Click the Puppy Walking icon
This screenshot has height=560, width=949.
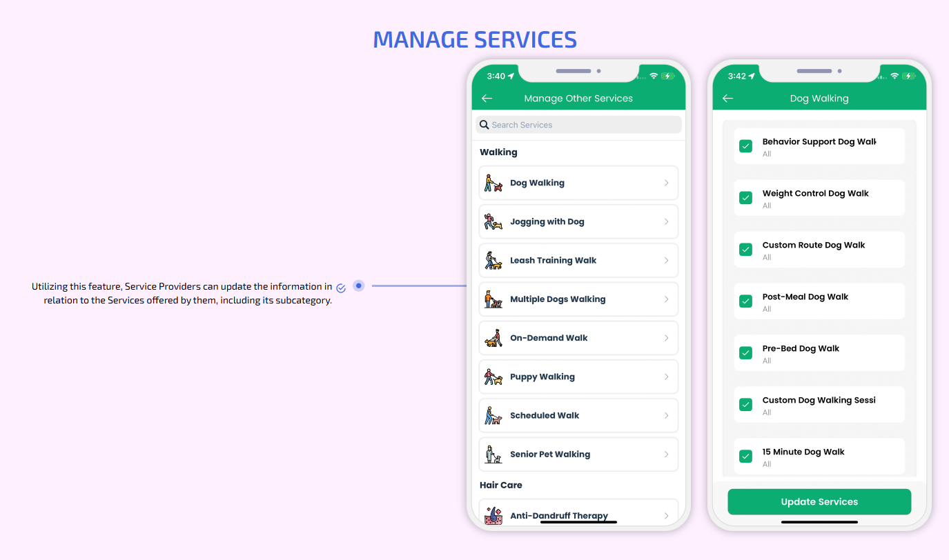point(493,377)
